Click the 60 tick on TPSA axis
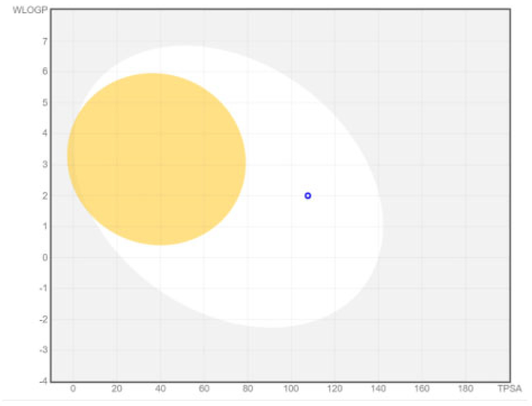This screenshot has height=406, width=532. pyautogui.click(x=204, y=389)
